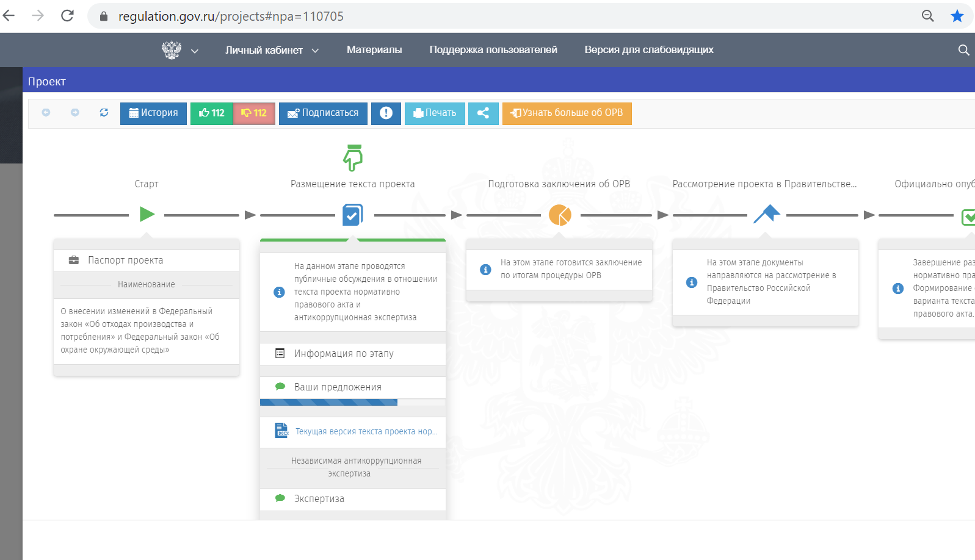Click the back arrow circle in project toolbar
Image resolution: width=975 pixels, height=560 pixels.
[x=46, y=113]
